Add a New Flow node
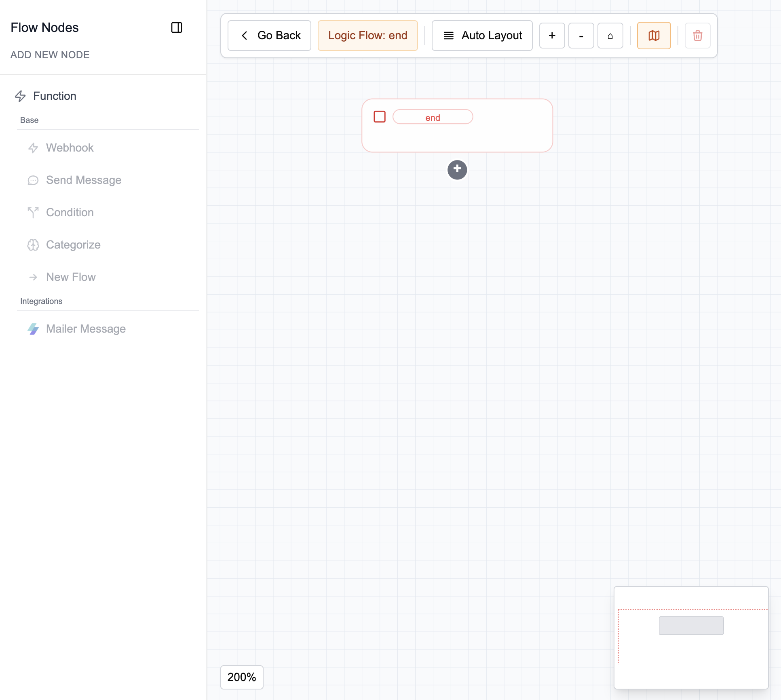This screenshot has width=781, height=700. coord(71,277)
